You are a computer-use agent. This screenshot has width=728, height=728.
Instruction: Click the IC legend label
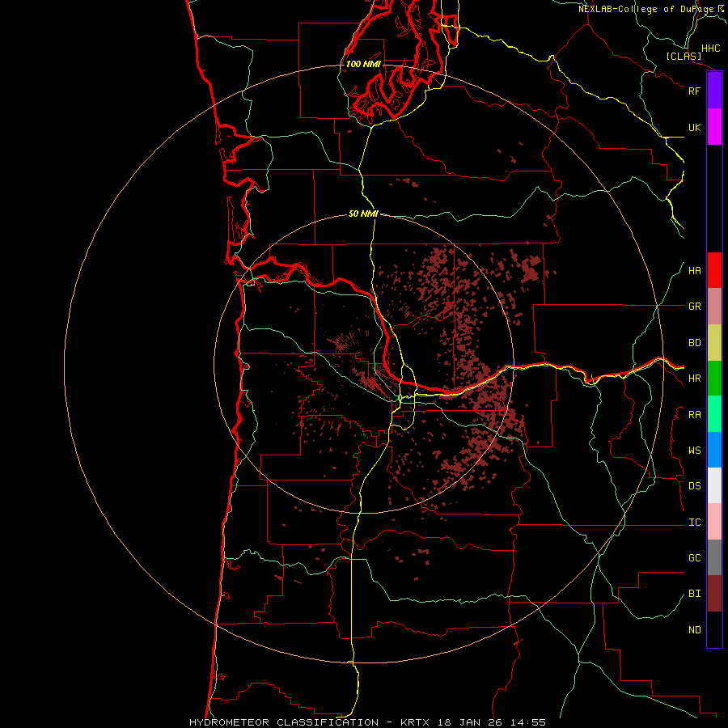[x=694, y=523]
